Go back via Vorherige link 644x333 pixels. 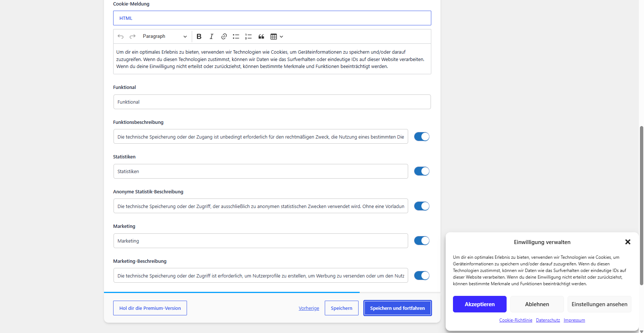click(x=309, y=308)
